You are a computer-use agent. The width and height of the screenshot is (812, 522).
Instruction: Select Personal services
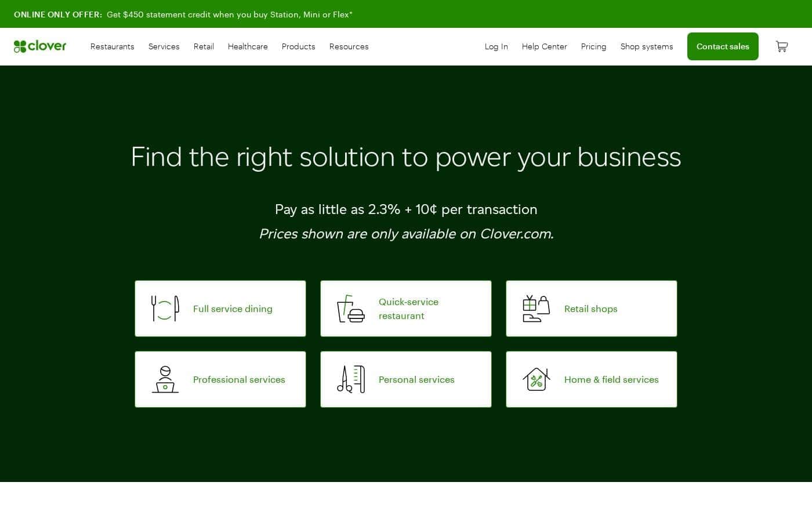click(406, 379)
